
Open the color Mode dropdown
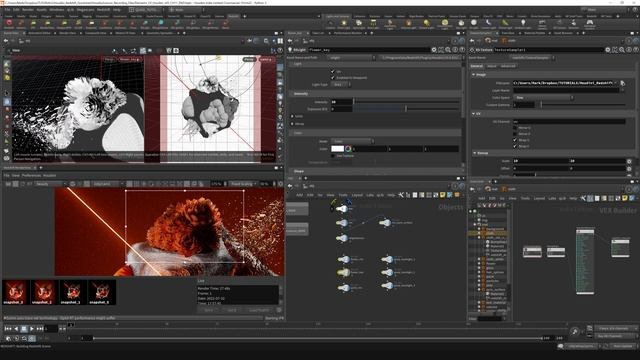(x=352, y=141)
